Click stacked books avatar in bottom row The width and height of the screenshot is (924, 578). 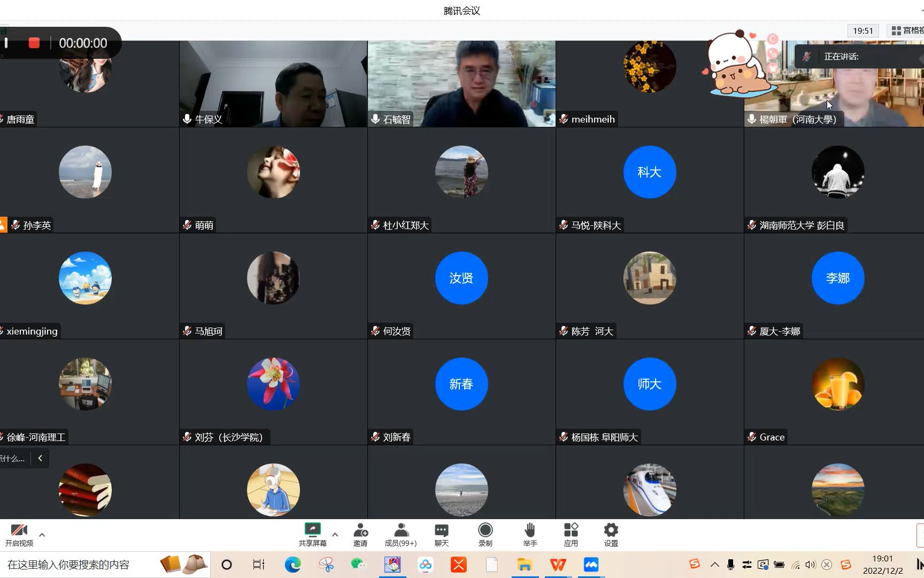(85, 490)
